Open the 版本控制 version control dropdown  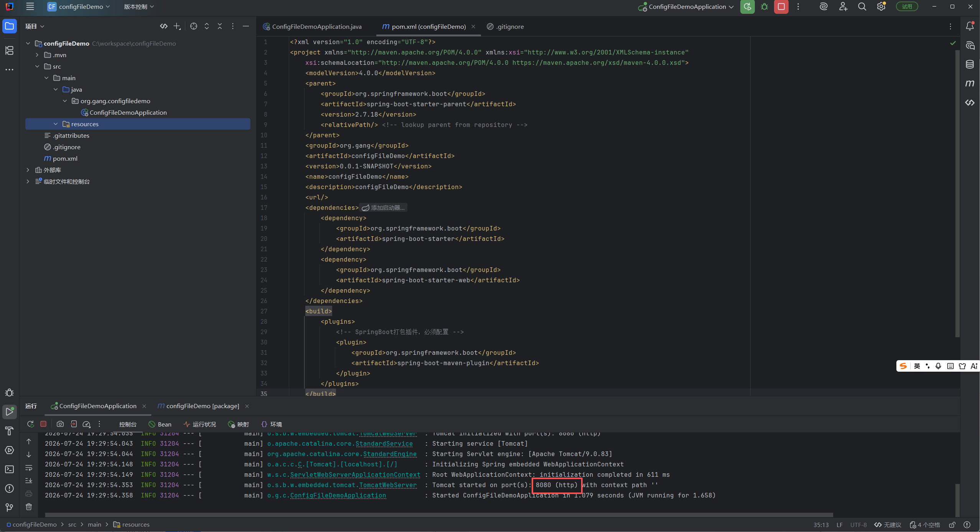tap(139, 7)
